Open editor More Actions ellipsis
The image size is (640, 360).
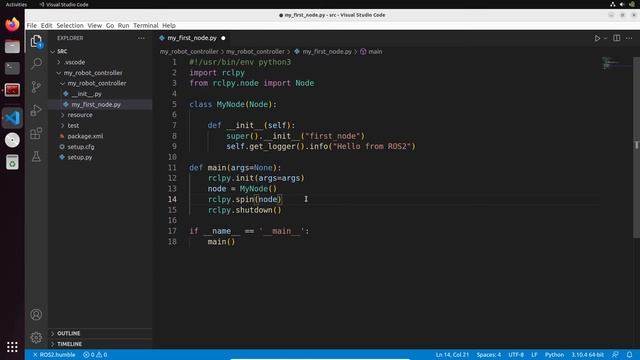point(629,38)
